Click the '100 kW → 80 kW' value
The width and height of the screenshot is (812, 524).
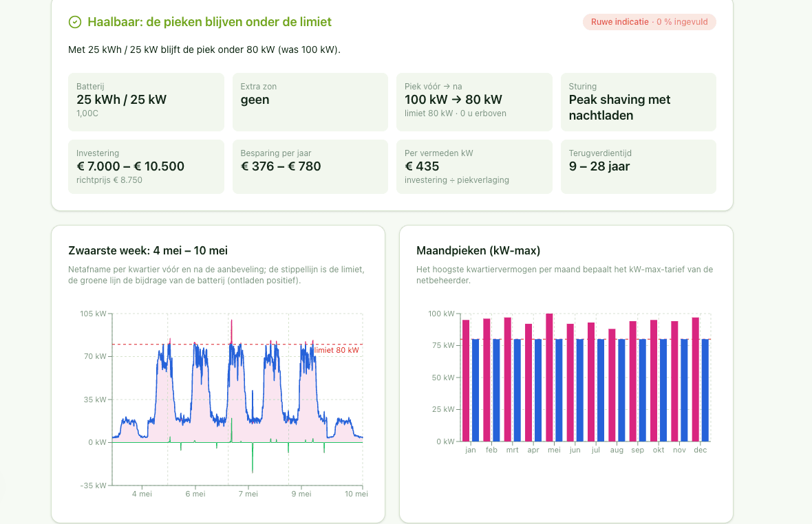(x=453, y=99)
